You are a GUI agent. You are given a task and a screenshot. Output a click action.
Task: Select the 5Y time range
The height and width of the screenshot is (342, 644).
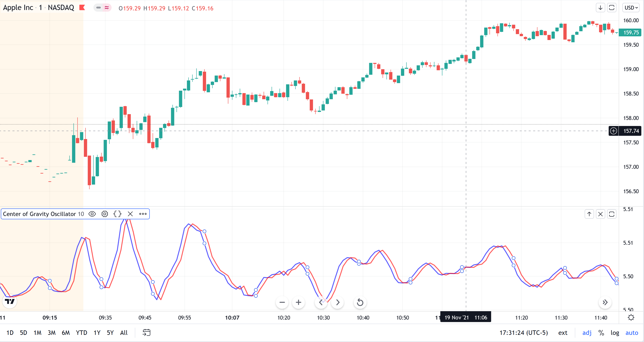point(110,333)
